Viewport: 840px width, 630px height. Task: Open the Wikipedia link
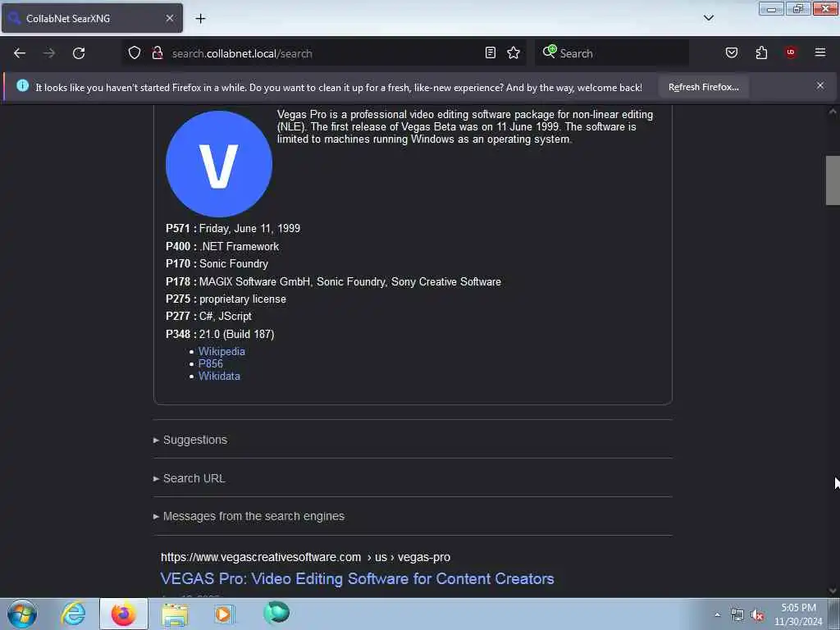[221, 351]
